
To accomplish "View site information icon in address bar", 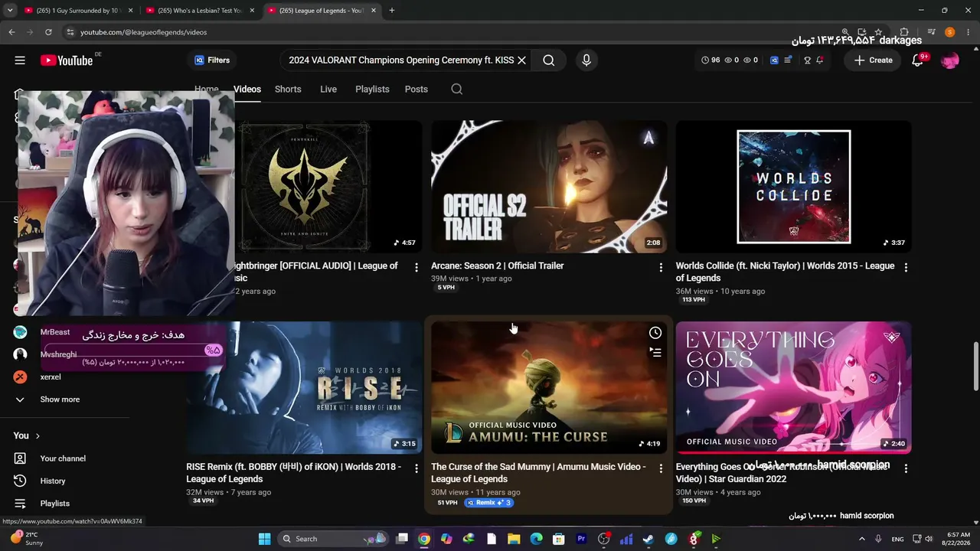I will (x=70, y=32).
